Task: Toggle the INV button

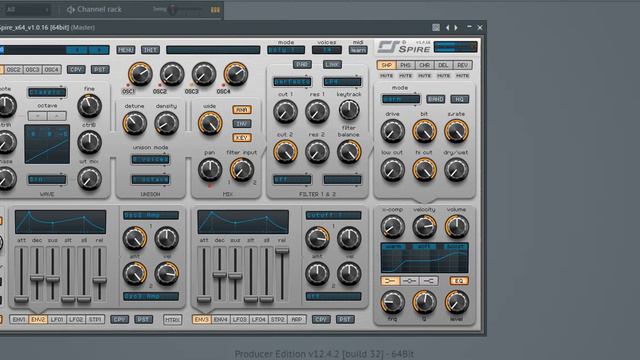Action: 242,124
